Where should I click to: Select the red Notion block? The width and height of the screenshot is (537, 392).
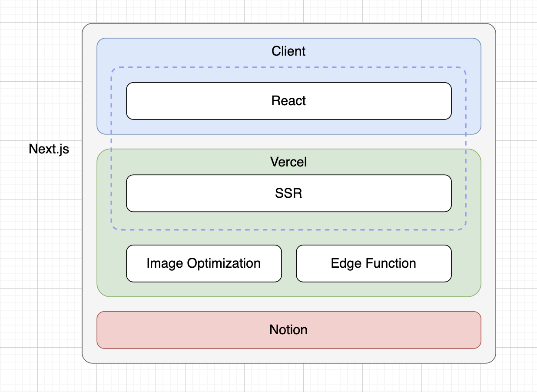pyautogui.click(x=288, y=330)
